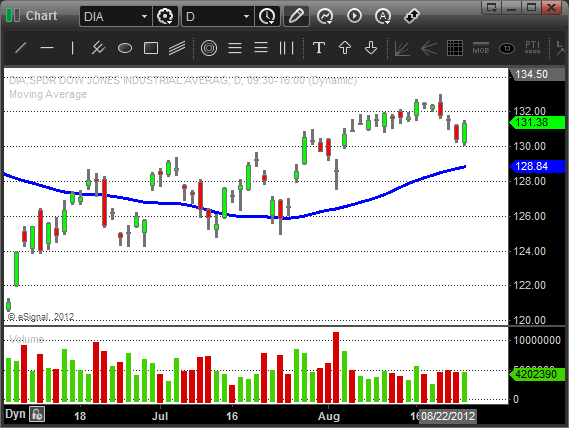Screen dimensions: 569x428
Task: Select the PTI tool
Action: coord(533,48)
